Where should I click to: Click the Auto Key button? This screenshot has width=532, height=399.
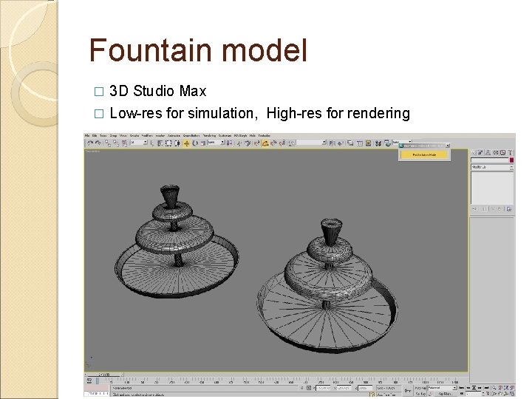(x=420, y=388)
